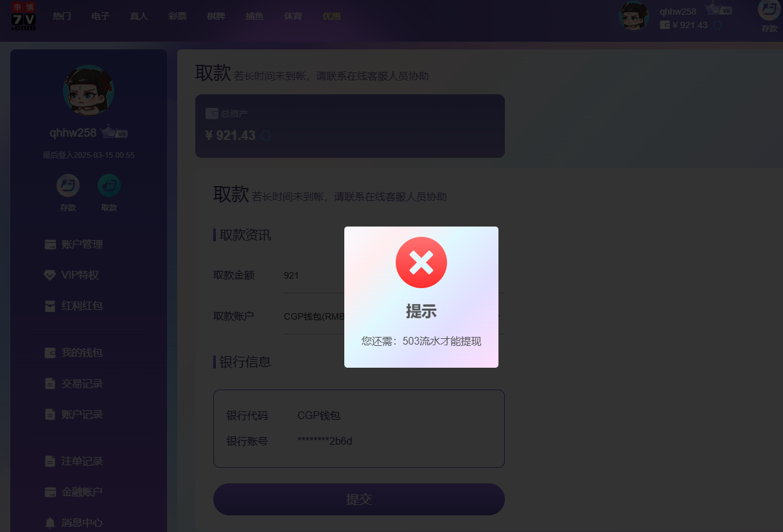The height and width of the screenshot is (532, 783).
Task: Open 我的钱包 using its wallet icon
Action: pyautogui.click(x=50, y=352)
